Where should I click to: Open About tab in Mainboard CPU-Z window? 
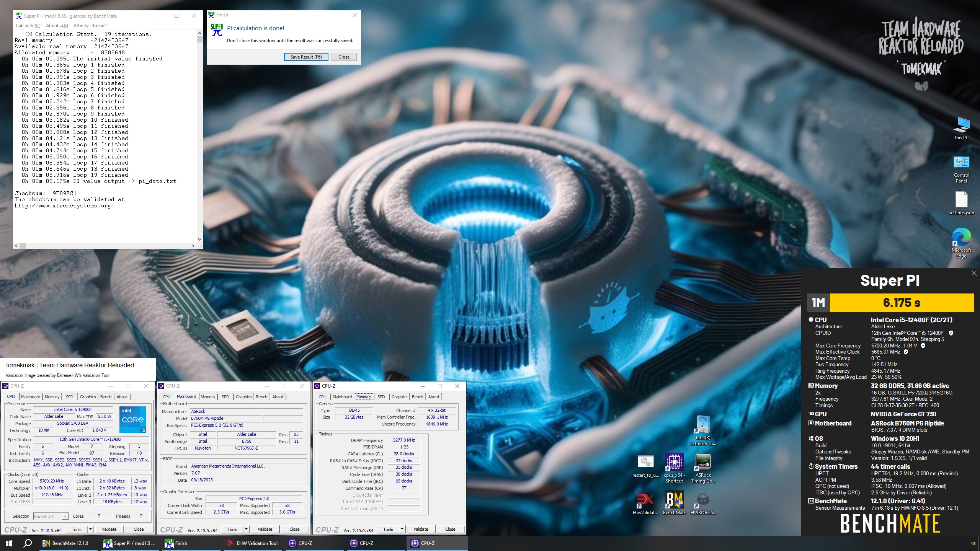(x=278, y=397)
